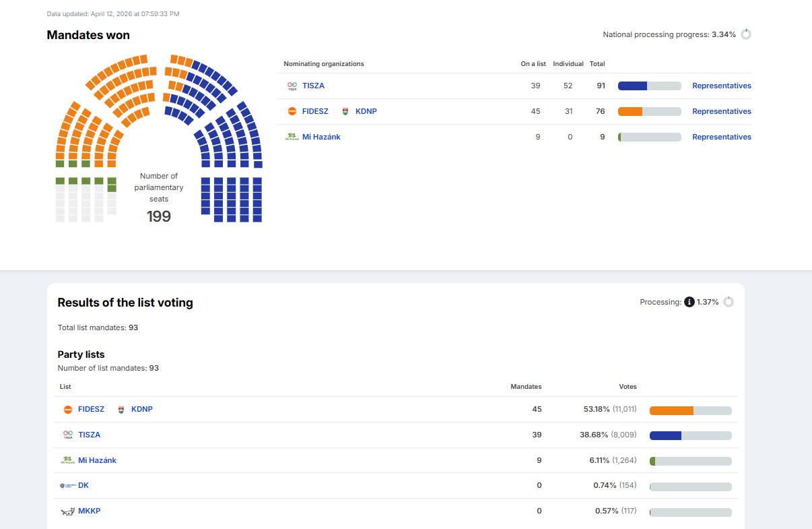This screenshot has width=812, height=529.
Task: Open the Mi Hazánk link in party lists
Action: coord(97,461)
